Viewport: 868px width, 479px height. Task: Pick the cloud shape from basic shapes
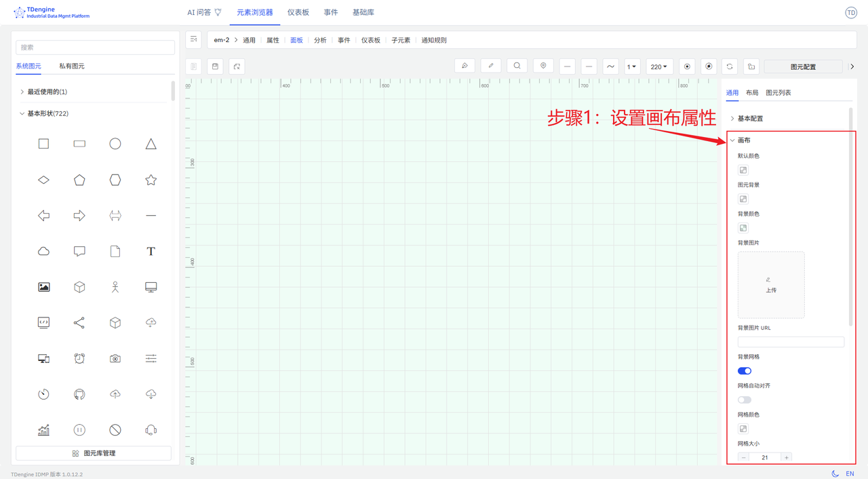click(43, 251)
